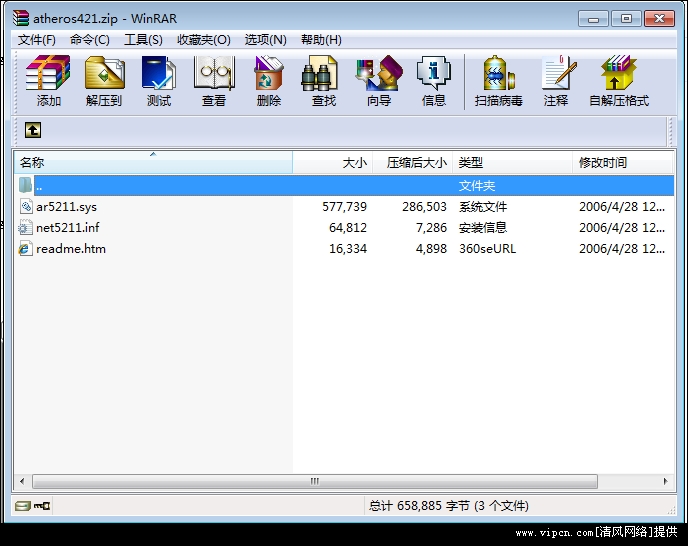The width and height of the screenshot is (688, 546).
Task: Click the 文件夹 type cell
Action: (477, 186)
